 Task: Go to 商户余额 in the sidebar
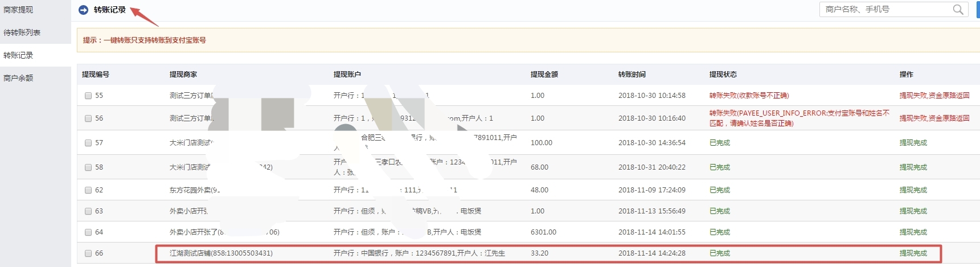click(18, 78)
